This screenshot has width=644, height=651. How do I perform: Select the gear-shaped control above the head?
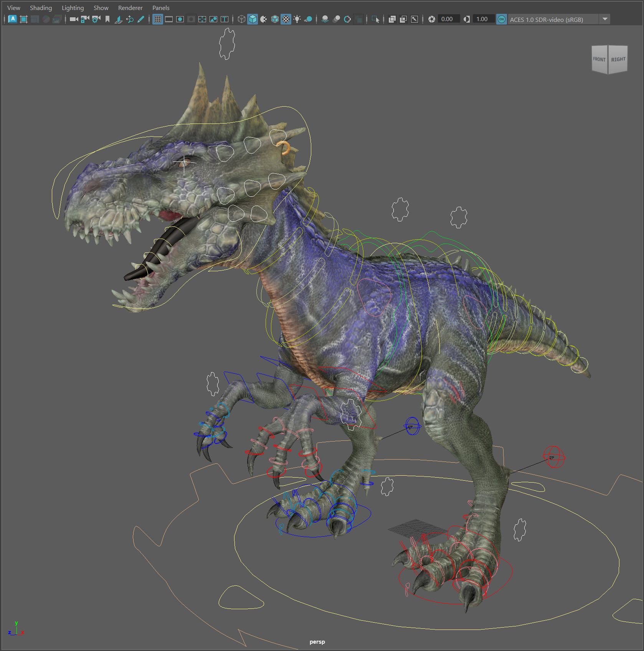227,44
